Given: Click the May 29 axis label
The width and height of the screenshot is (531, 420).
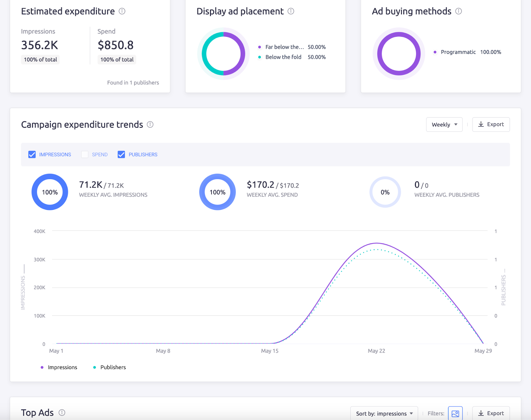Looking at the screenshot, I should (483, 351).
